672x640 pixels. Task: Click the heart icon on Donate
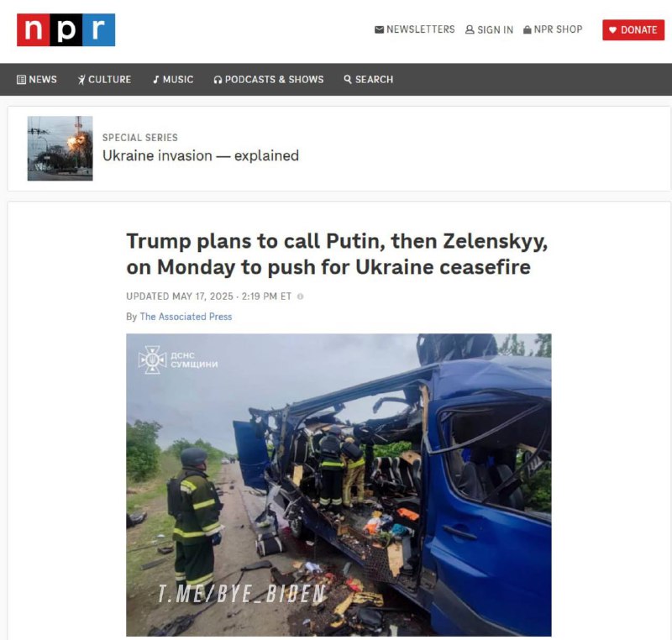click(613, 30)
